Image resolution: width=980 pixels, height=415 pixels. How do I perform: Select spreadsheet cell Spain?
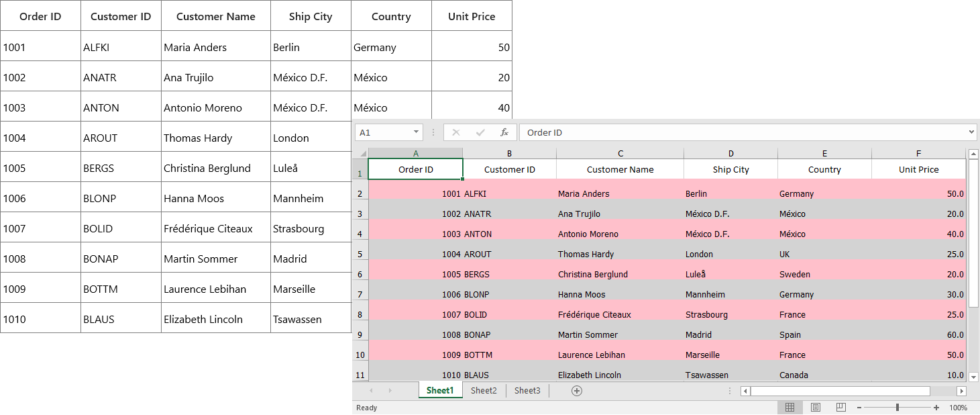tap(825, 330)
